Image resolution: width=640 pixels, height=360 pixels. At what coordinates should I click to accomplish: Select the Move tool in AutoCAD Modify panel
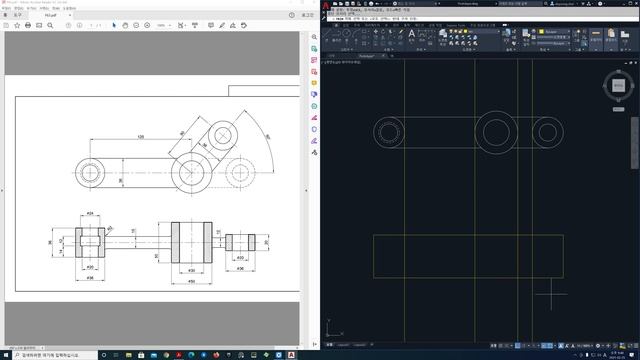[376, 31]
